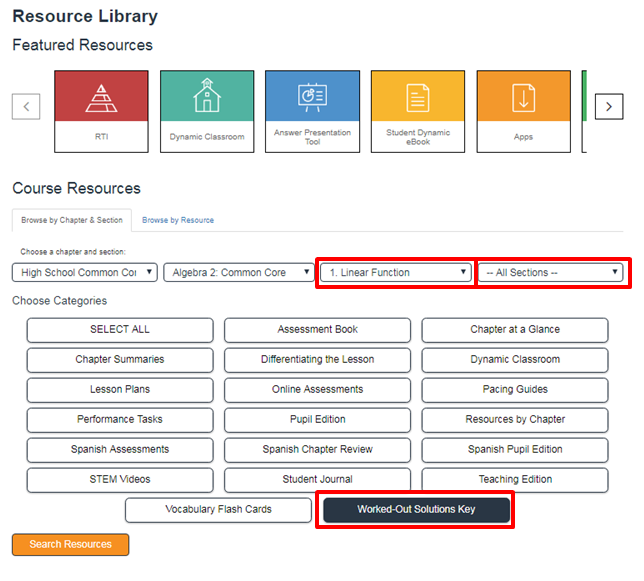The image size is (644, 581).
Task: Open the Algebra 2: Common Core dropdown
Action: [x=238, y=272]
